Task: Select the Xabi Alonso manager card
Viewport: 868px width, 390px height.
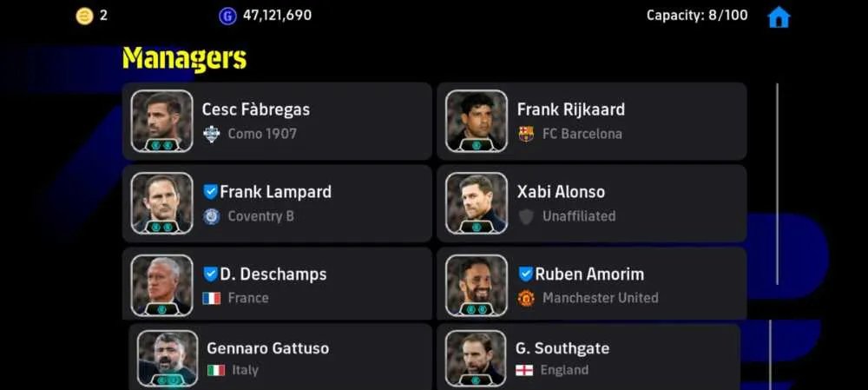Action: 592,203
